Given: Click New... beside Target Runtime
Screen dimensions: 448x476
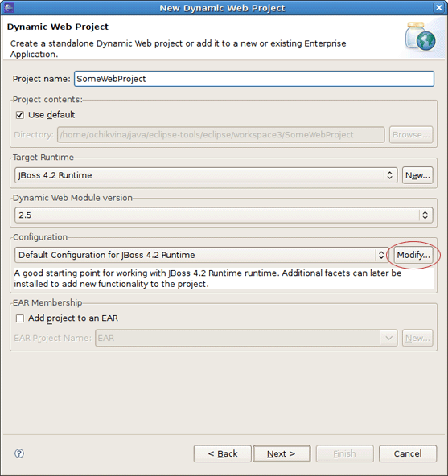Looking at the screenshot, I should pos(417,175).
